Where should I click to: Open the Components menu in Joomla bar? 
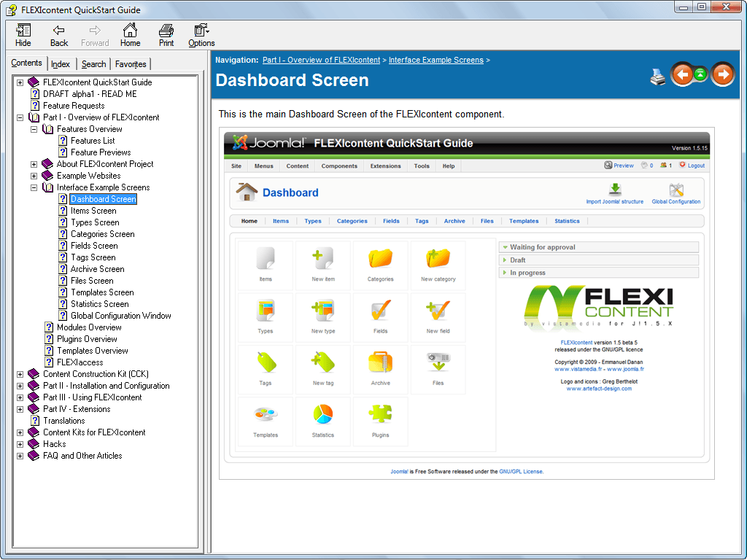point(339,166)
